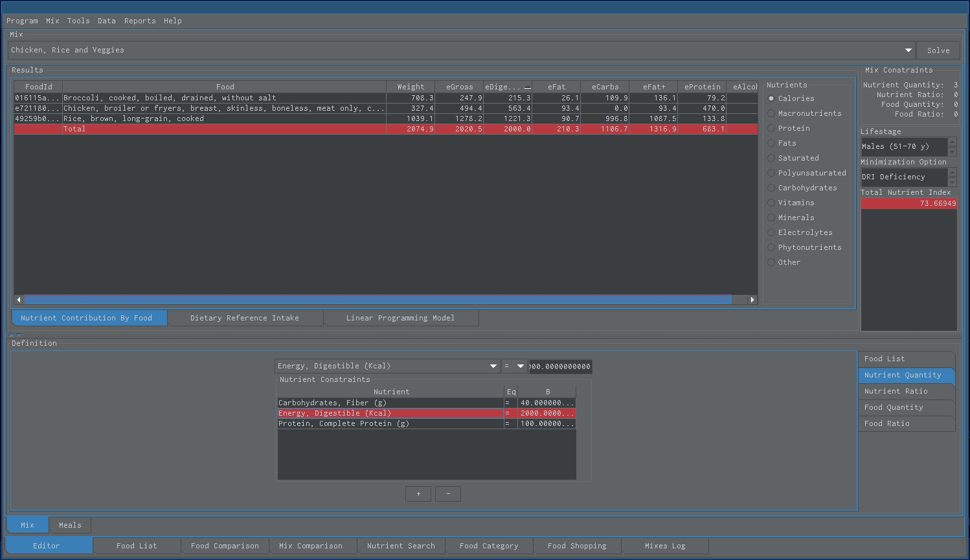Open the Nutrient Quantity side tab
The height and width of the screenshot is (560, 970).
coord(907,375)
